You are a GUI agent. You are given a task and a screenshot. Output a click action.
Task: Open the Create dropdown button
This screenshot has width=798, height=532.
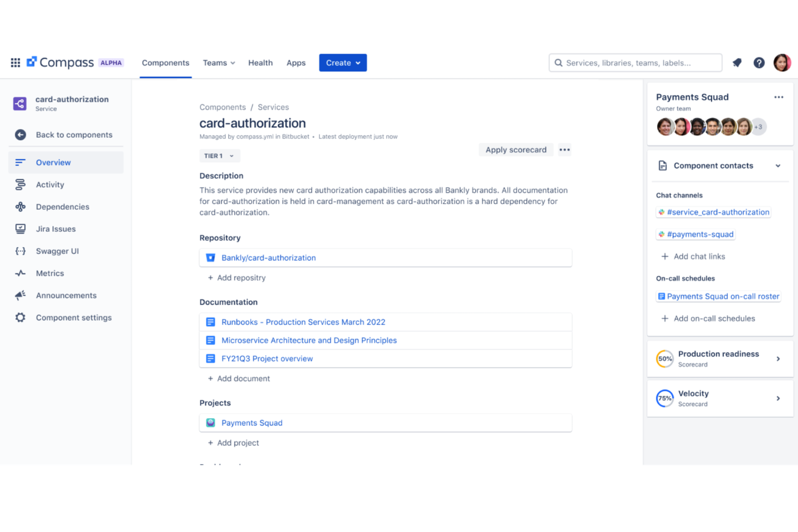[343, 63]
